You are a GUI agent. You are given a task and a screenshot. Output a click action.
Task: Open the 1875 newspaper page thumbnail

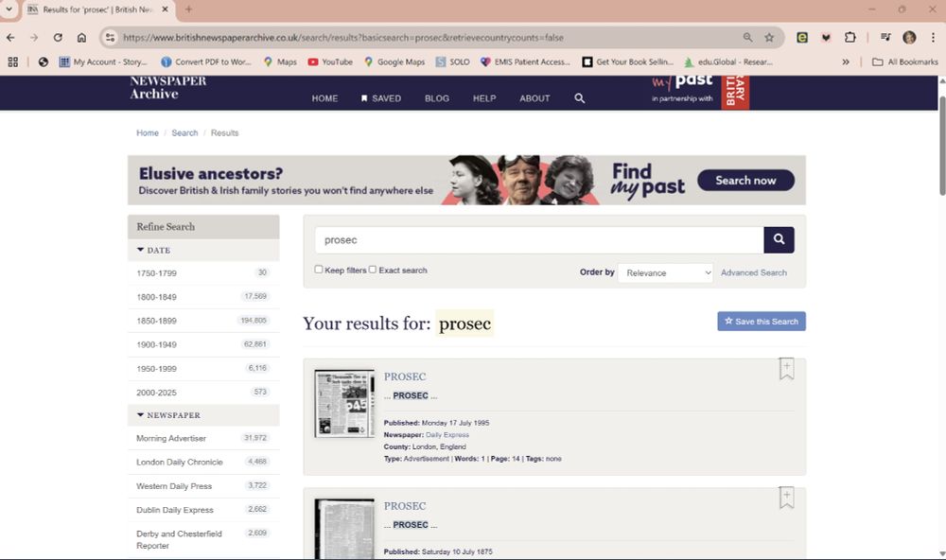coord(344,529)
